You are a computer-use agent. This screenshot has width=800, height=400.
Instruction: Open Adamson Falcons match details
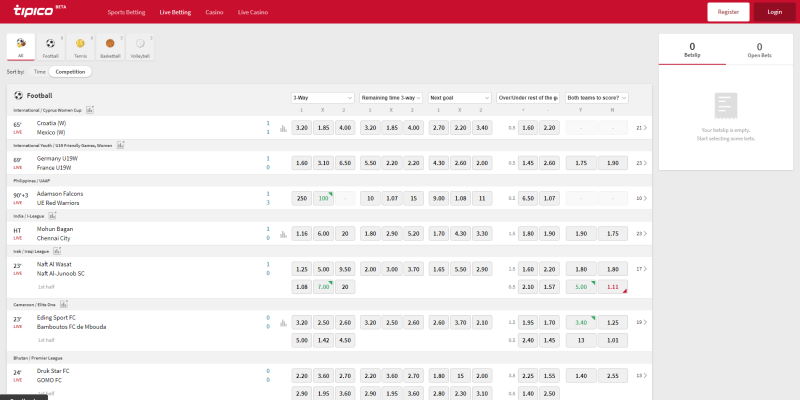(x=60, y=194)
